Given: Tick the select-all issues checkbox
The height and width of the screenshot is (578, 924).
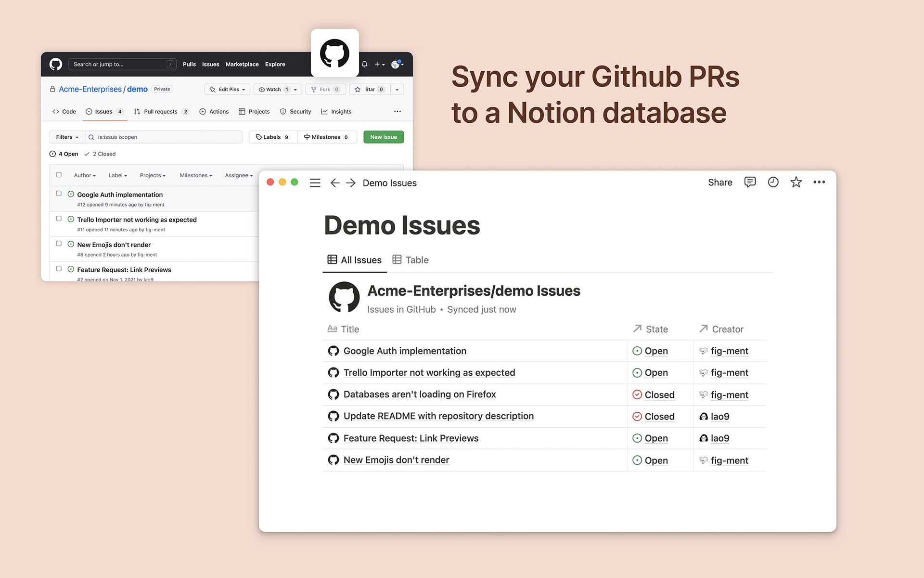Looking at the screenshot, I should point(59,175).
